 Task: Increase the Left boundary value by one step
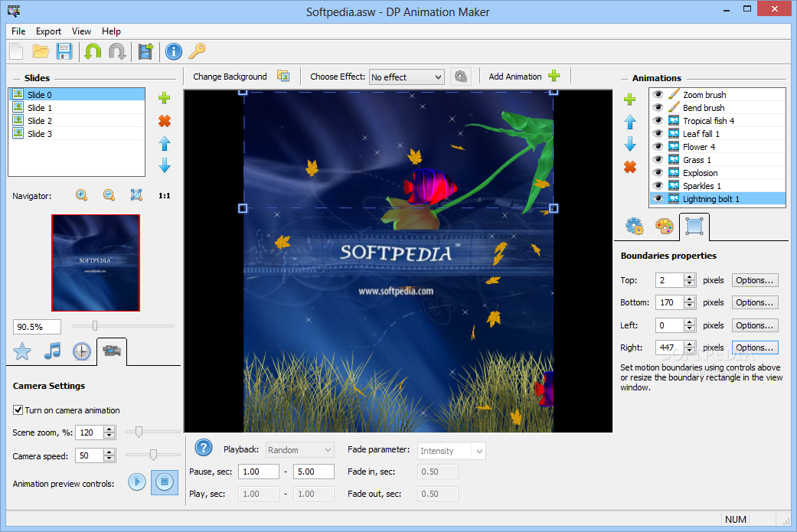689,321
